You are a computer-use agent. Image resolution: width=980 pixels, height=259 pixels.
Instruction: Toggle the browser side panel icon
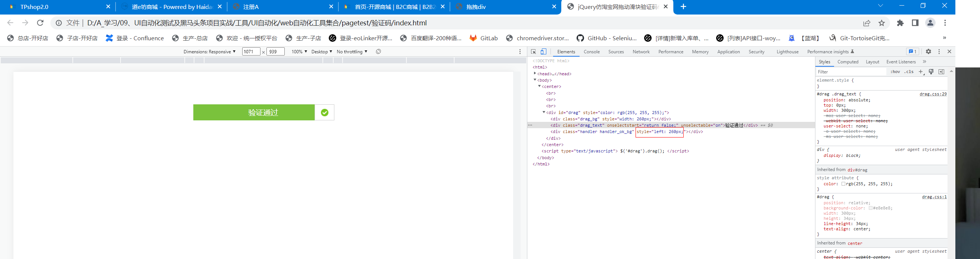pyautogui.click(x=915, y=23)
